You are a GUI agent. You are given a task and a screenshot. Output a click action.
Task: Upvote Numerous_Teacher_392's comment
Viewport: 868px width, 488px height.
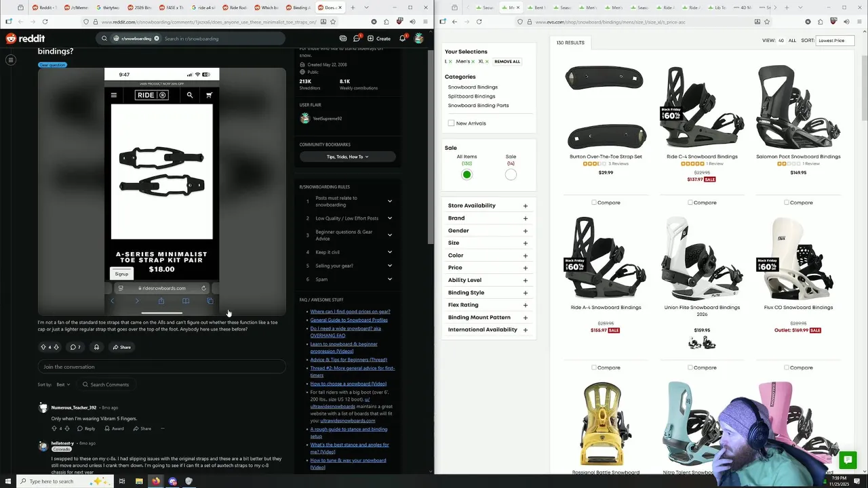(x=54, y=428)
